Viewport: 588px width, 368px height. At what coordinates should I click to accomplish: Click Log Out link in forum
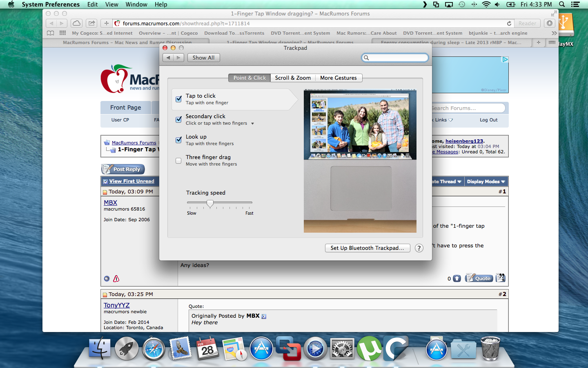coord(488,120)
